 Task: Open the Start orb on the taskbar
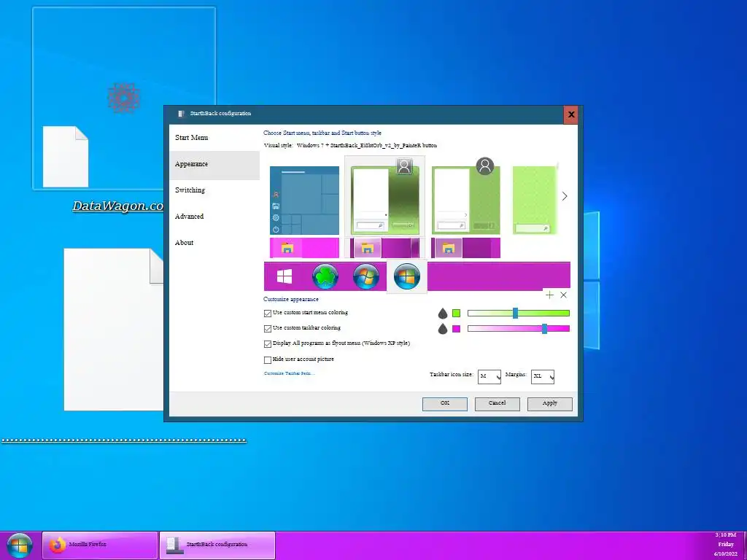pos(19,545)
